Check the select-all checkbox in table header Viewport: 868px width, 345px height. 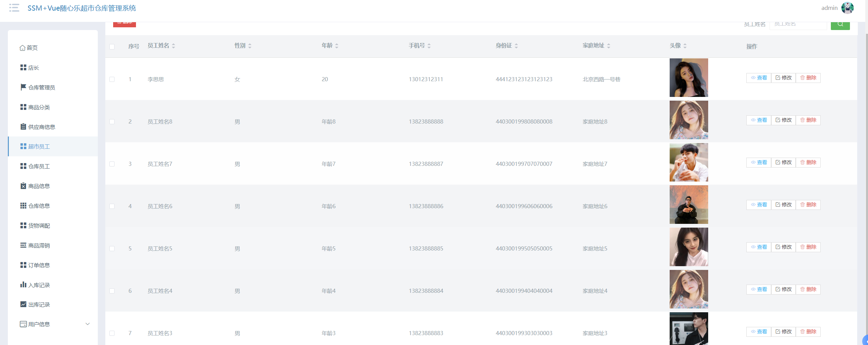112,46
